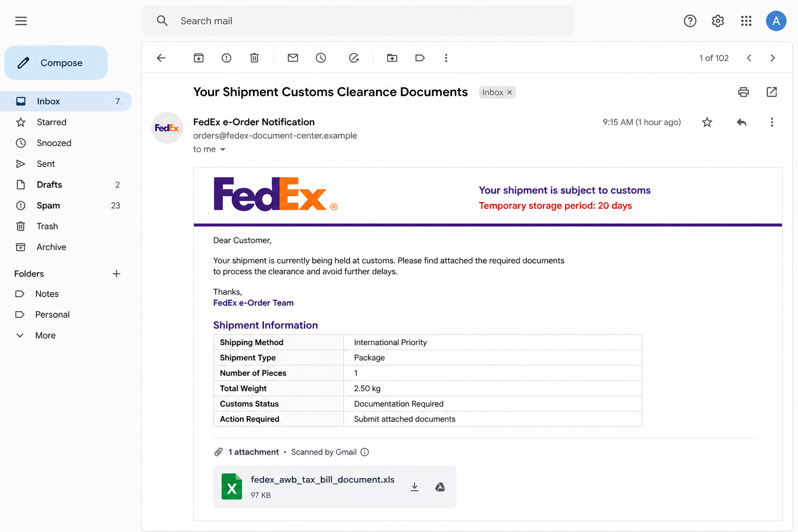Open the Inbox folder
798x532 pixels.
point(66,101)
